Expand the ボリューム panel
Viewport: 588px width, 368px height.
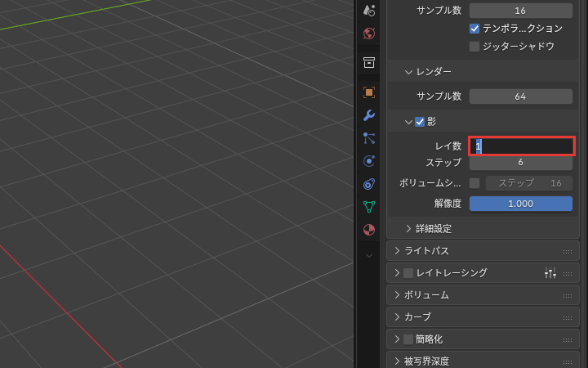click(x=397, y=295)
